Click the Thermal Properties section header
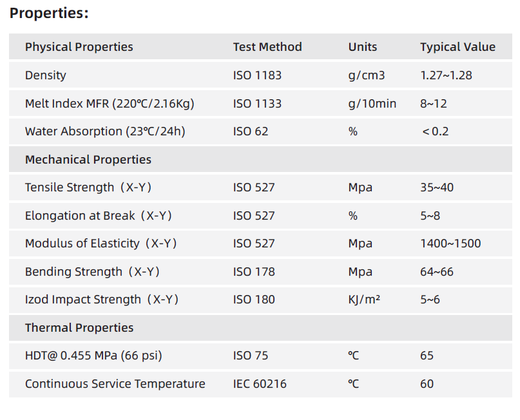 (x=79, y=328)
